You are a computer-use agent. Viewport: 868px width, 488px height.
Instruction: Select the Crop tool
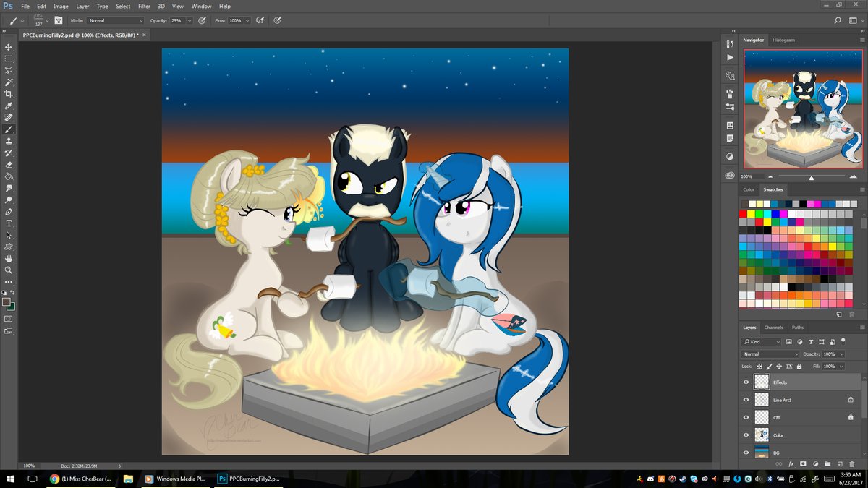9,94
